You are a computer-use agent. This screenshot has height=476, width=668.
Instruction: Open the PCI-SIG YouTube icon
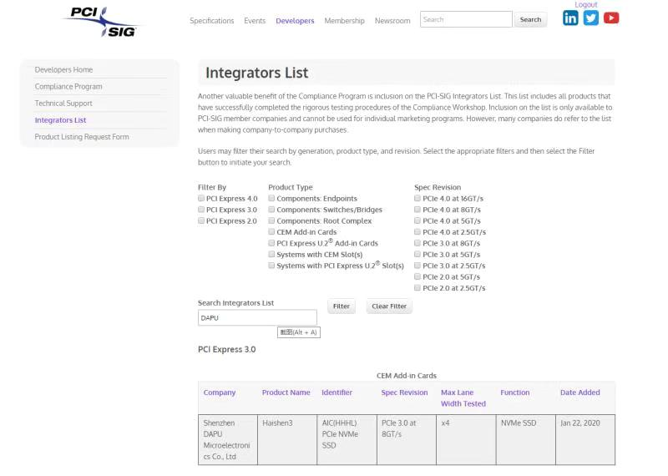[x=611, y=18]
